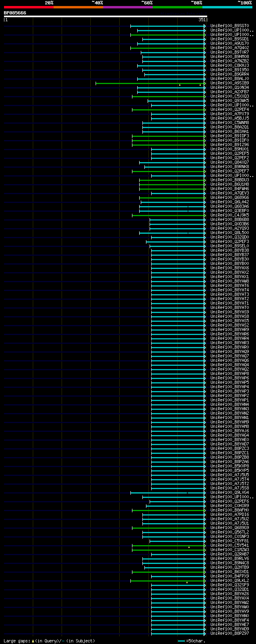
Task: Open hit UniRef100_B9T0R7
Action: pos(230,52)
